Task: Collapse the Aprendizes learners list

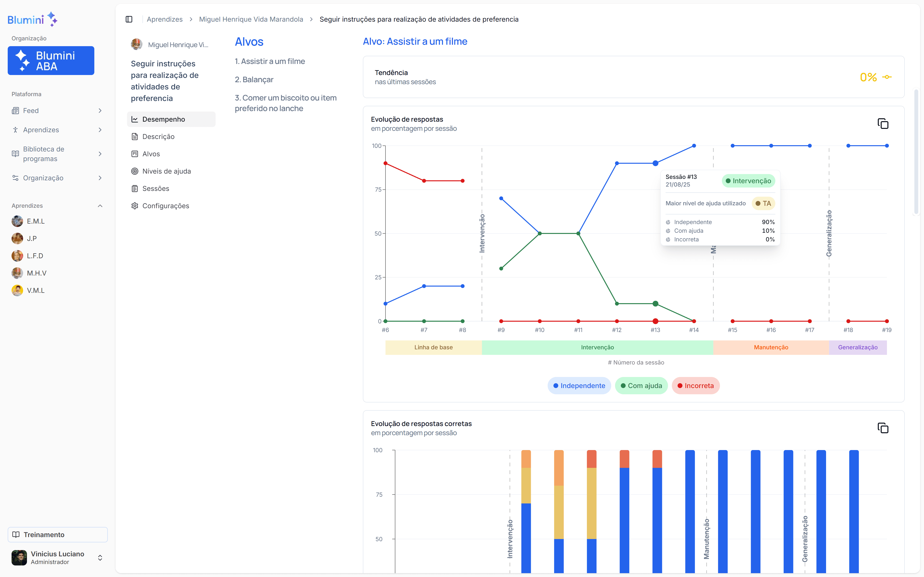Action: pos(100,206)
